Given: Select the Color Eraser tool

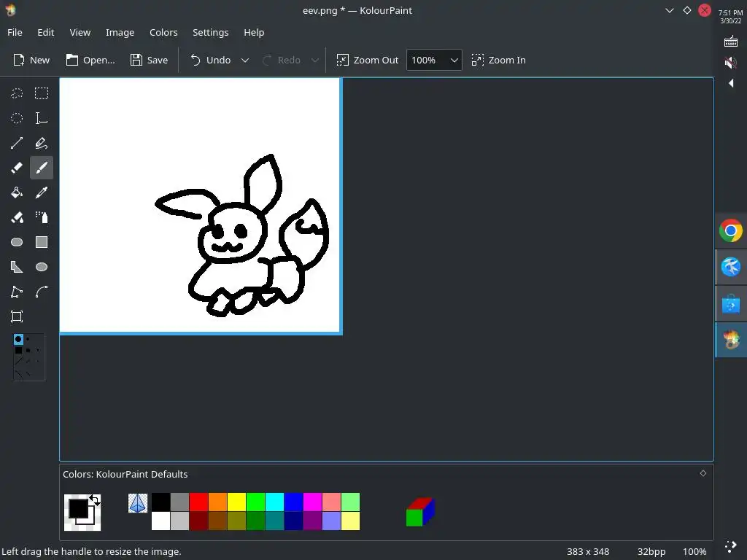Looking at the screenshot, I should point(17,217).
